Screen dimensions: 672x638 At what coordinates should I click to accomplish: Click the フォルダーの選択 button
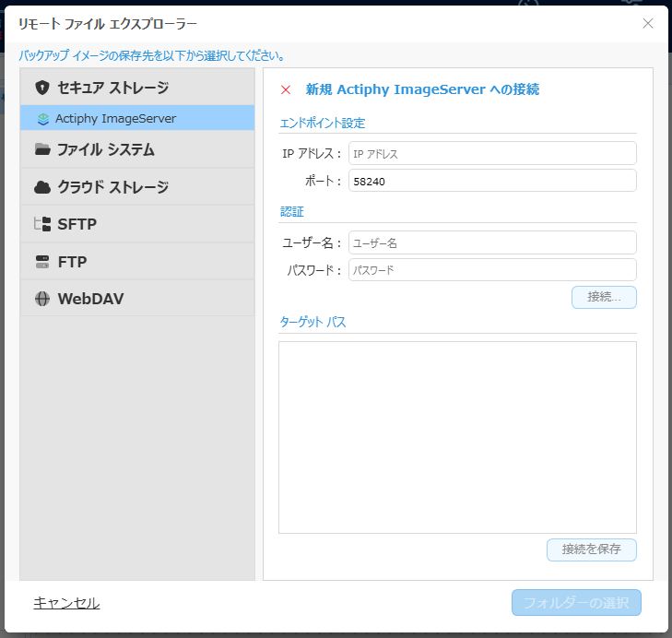click(x=576, y=602)
